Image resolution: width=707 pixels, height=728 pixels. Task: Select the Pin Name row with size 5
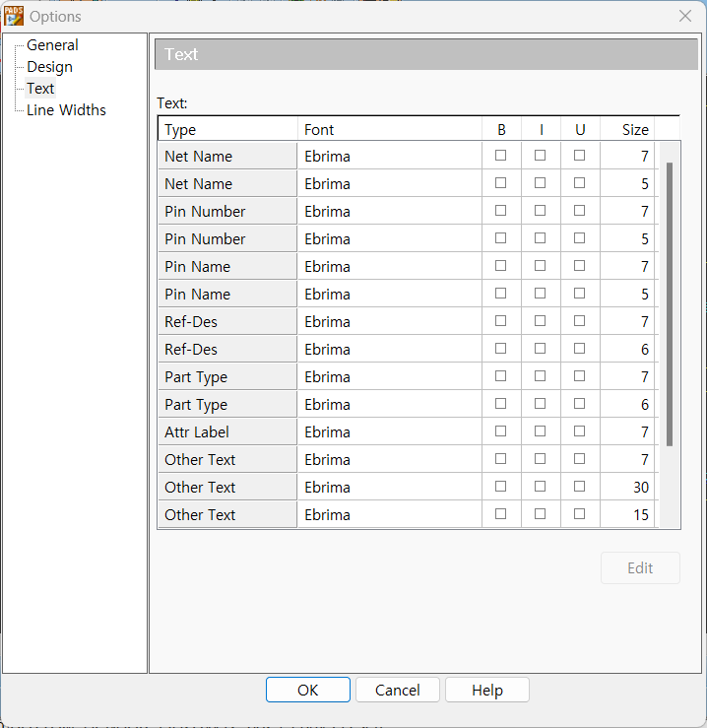227,294
